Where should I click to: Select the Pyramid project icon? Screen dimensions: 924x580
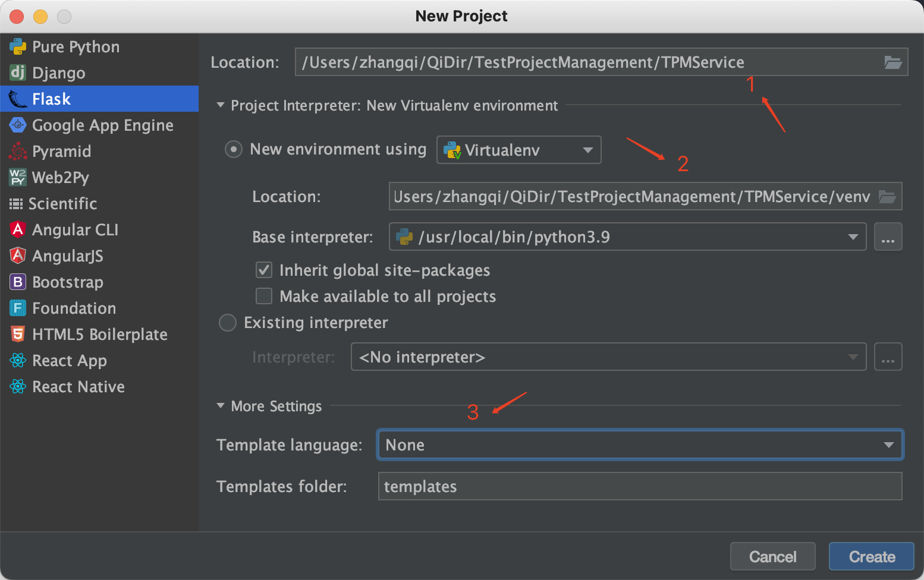click(x=18, y=151)
